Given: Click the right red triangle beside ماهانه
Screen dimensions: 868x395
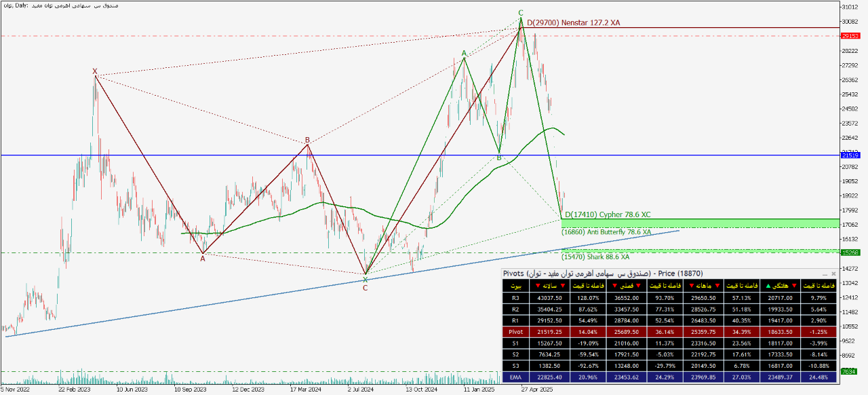Looking at the screenshot, I should tap(717, 286).
